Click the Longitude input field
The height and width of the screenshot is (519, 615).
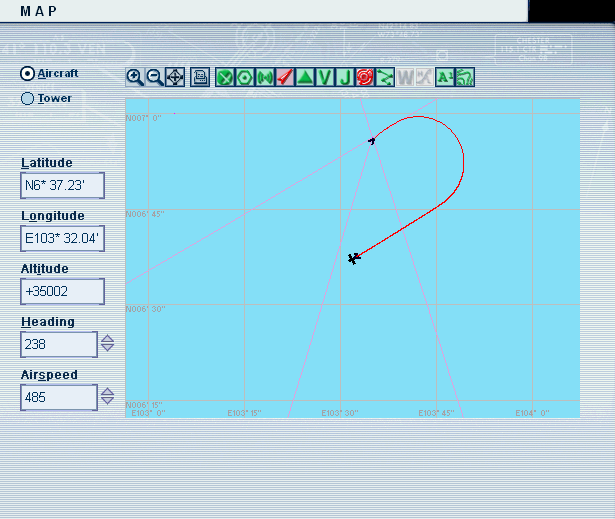coord(62,238)
